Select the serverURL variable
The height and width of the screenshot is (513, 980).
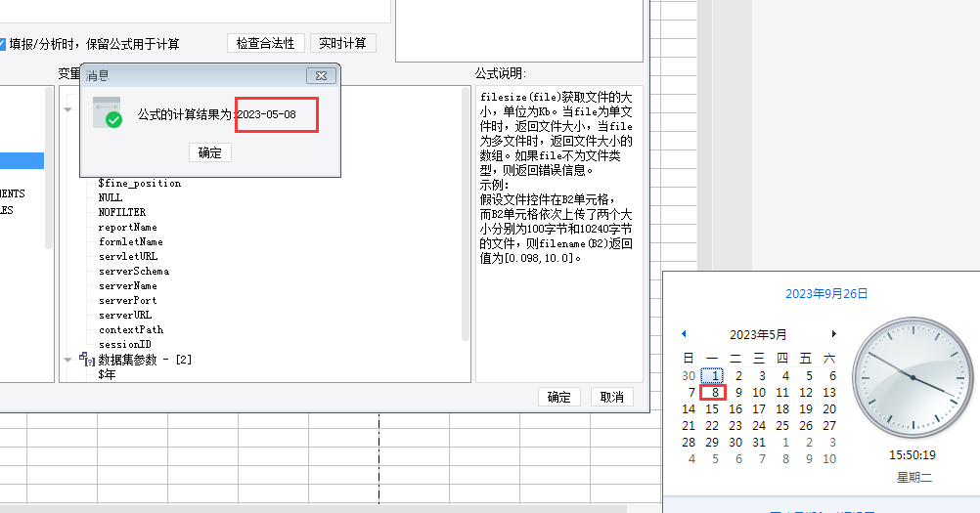(125, 316)
